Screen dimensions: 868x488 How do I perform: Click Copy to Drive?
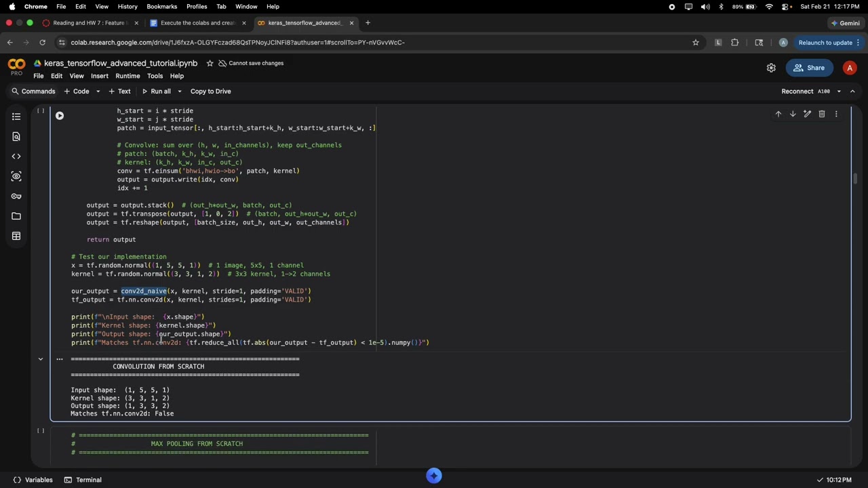[x=210, y=91]
